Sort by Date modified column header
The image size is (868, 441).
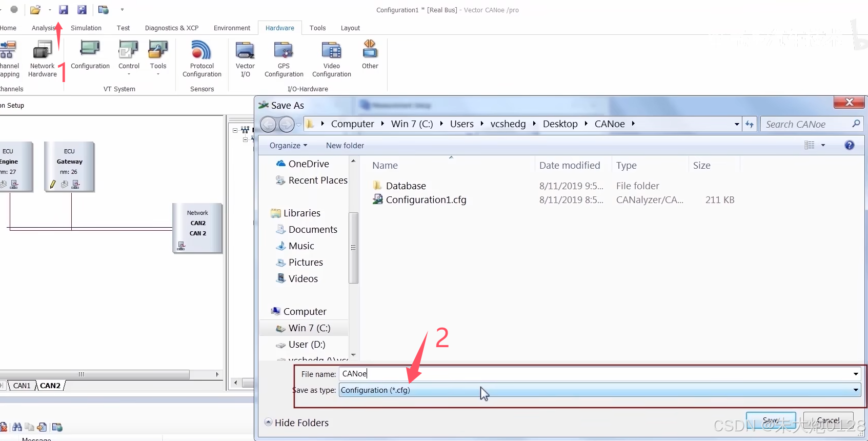(570, 165)
